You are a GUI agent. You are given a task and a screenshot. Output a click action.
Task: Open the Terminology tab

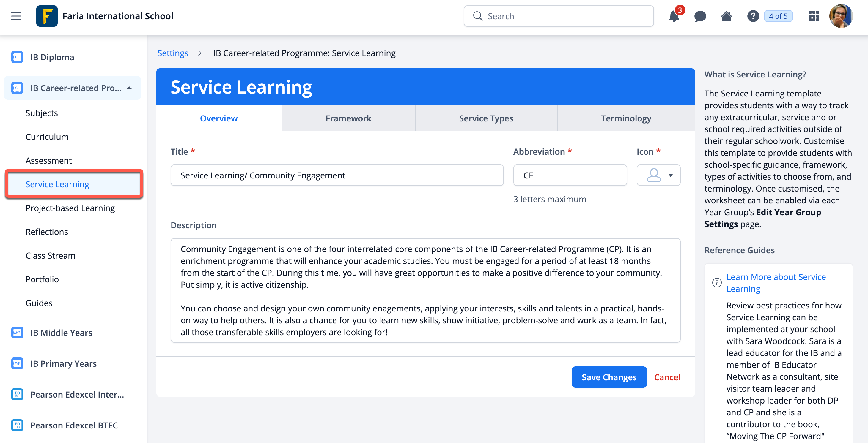pos(626,118)
